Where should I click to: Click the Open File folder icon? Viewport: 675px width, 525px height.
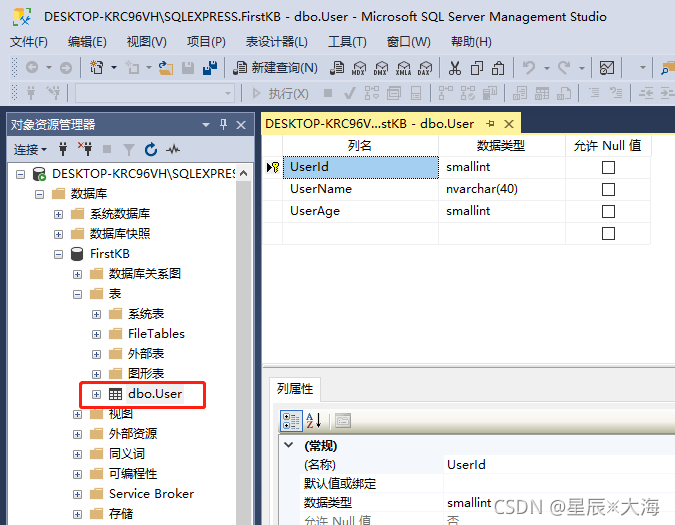pyautogui.click(x=166, y=68)
